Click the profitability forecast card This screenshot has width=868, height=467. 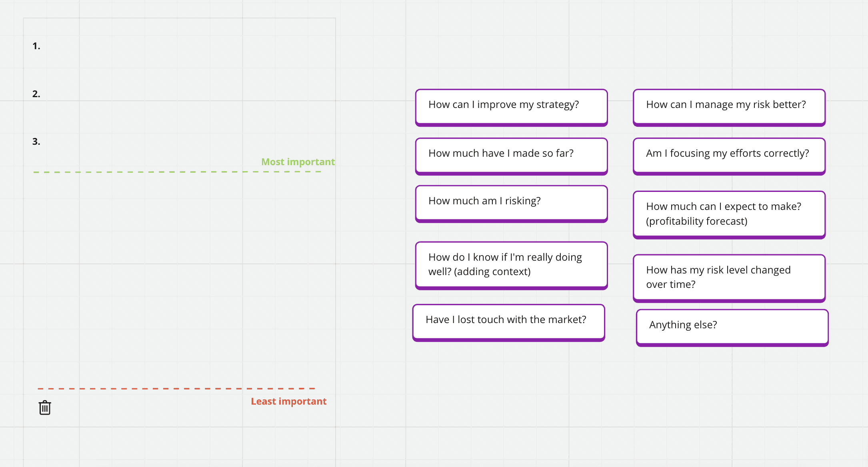(x=729, y=215)
